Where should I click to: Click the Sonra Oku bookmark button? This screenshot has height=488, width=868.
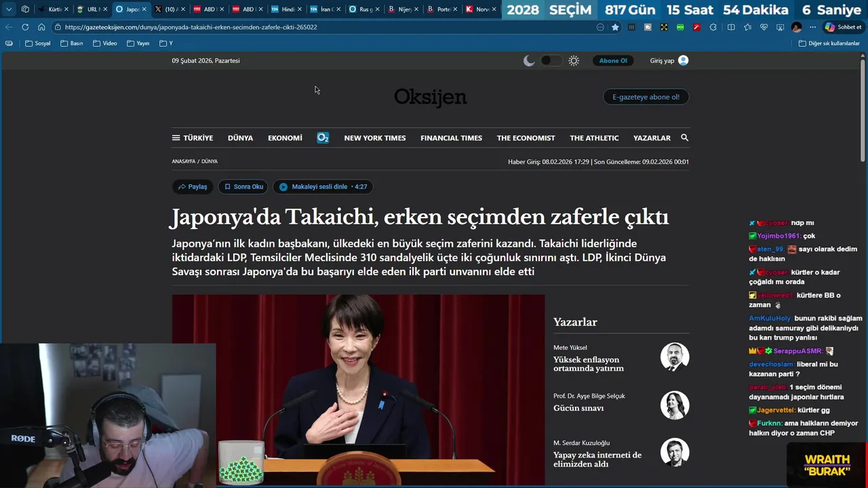pyautogui.click(x=243, y=187)
